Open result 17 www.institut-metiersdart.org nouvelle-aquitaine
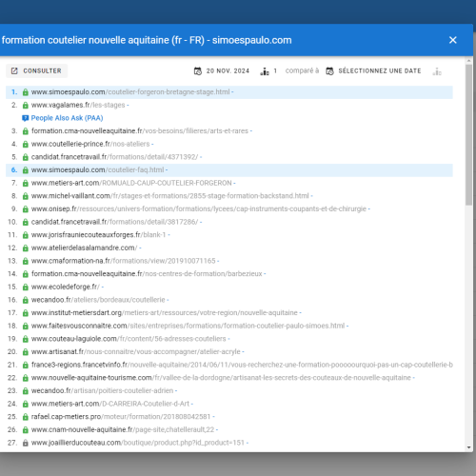Viewport: 476px width, 476px height. [x=165, y=313]
